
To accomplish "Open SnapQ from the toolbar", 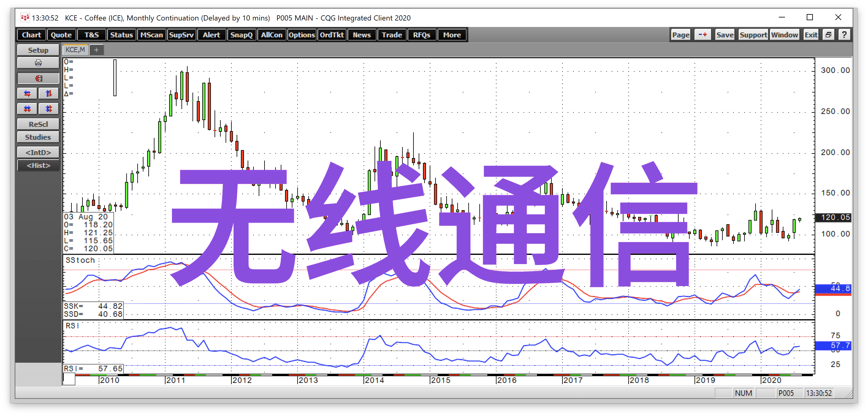I will [241, 35].
